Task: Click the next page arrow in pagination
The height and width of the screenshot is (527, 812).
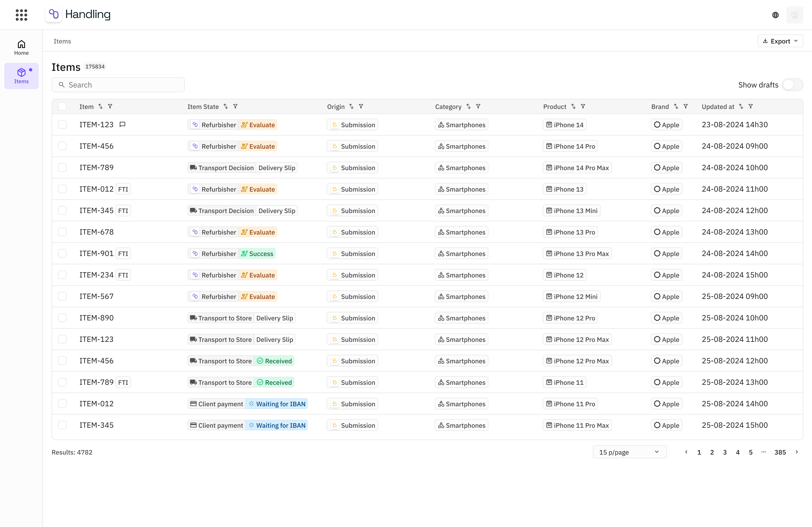Action: click(x=797, y=452)
